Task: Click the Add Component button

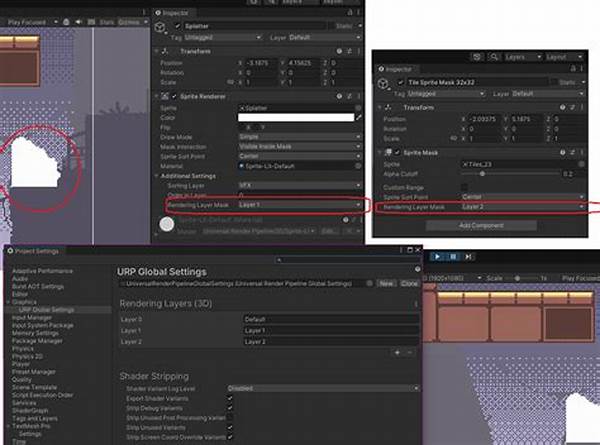Action: 480,225
